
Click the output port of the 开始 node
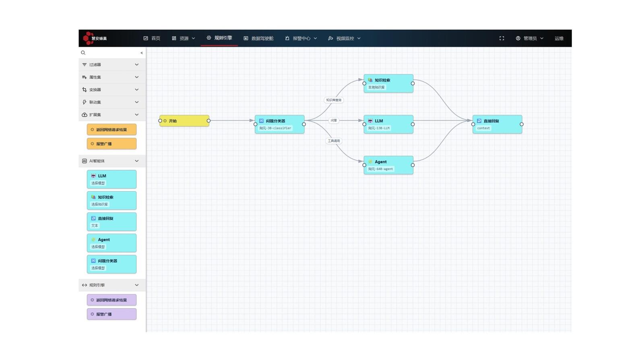(x=208, y=121)
